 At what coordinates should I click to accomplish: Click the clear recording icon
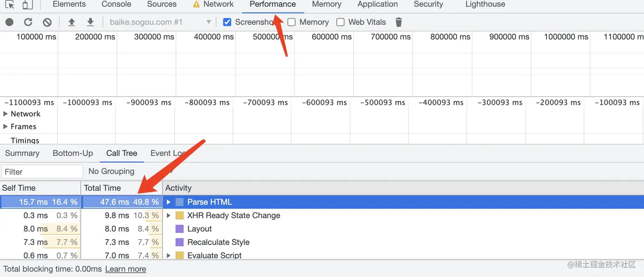coord(47,22)
